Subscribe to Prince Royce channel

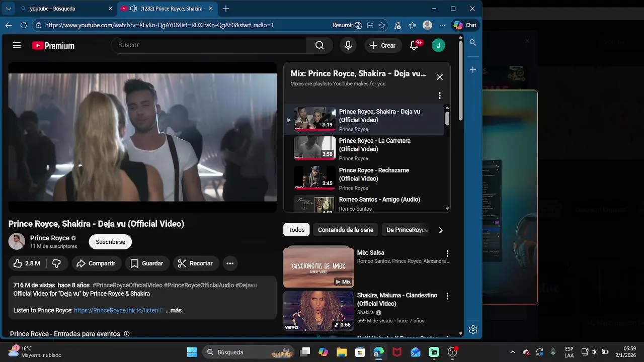click(x=110, y=242)
